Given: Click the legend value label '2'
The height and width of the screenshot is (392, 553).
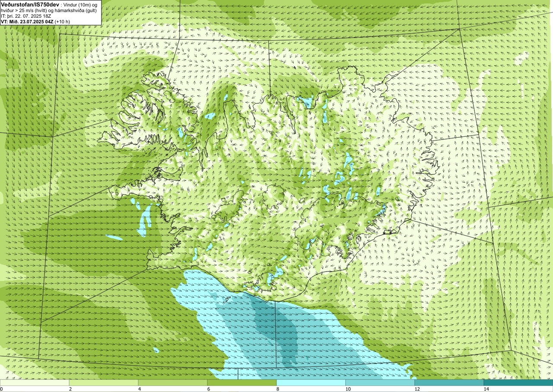Looking at the screenshot, I should 70,389.
